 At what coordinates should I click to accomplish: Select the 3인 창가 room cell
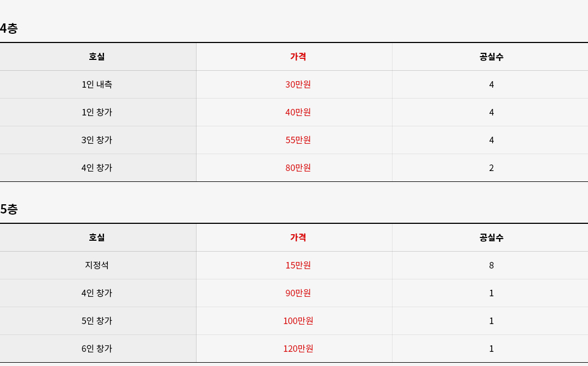(97, 140)
